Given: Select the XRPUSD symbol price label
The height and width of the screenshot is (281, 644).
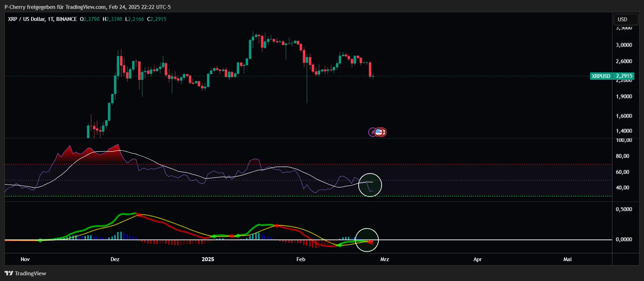Looking at the screenshot, I should pyautogui.click(x=601, y=76).
